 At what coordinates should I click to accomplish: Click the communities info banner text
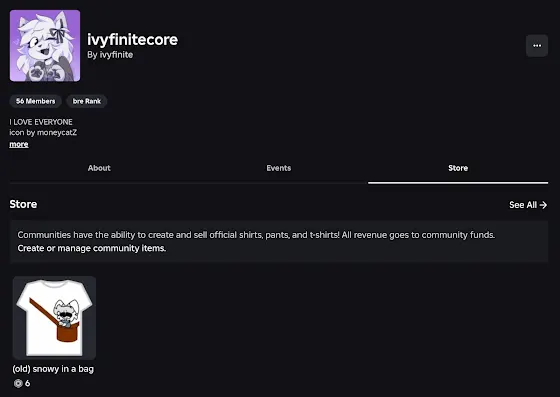pos(256,235)
